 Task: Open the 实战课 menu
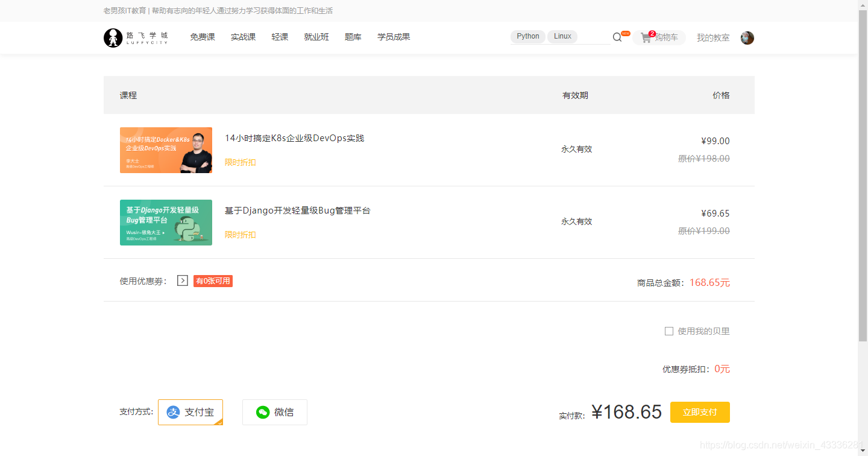[244, 37]
